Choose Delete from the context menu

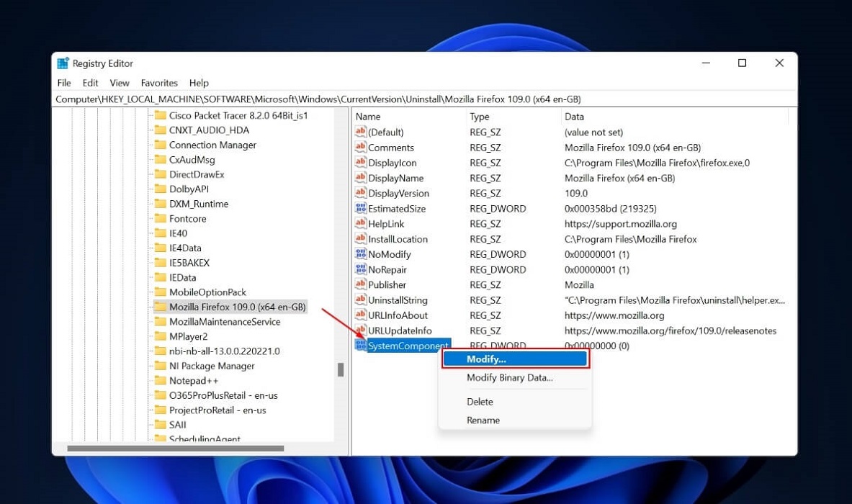(480, 401)
